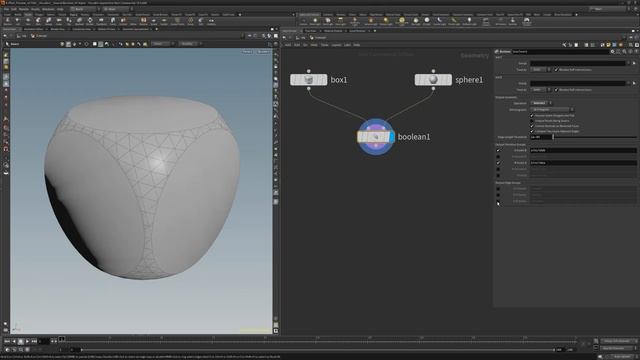640x360 pixels.
Task: Open the Set B Treat As dropdown
Action: (x=541, y=90)
